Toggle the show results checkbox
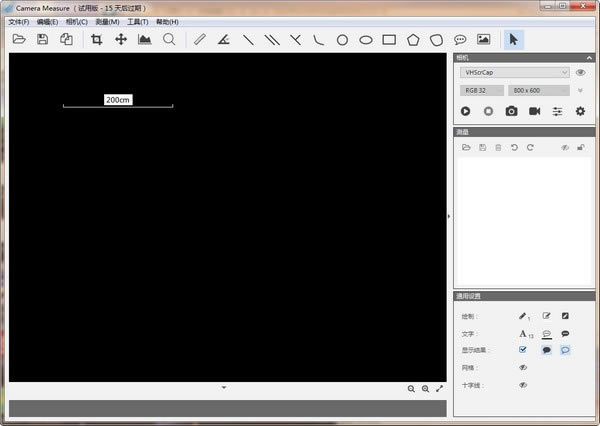Image resolution: width=600 pixels, height=426 pixels. (x=522, y=350)
